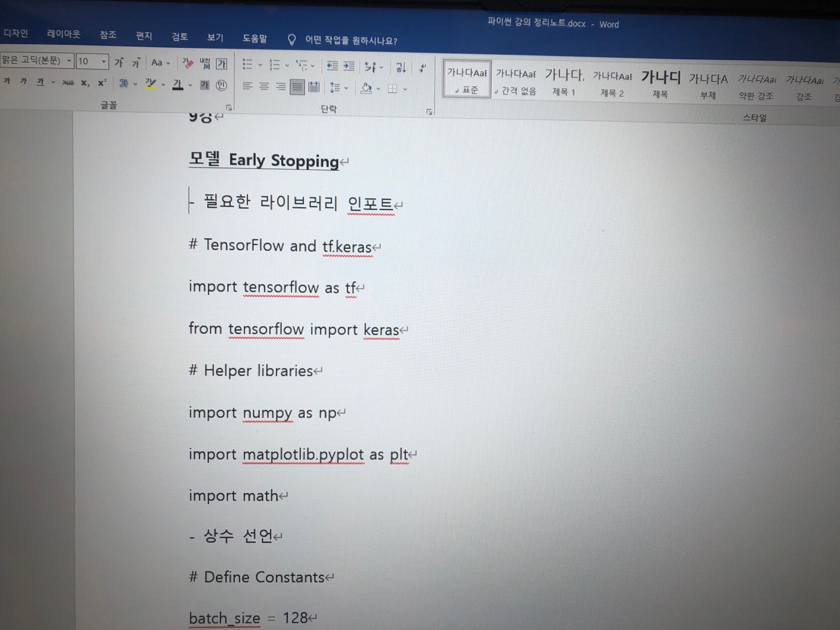840x630 pixels.
Task: Click the Tell Me search field
Action: [351, 40]
